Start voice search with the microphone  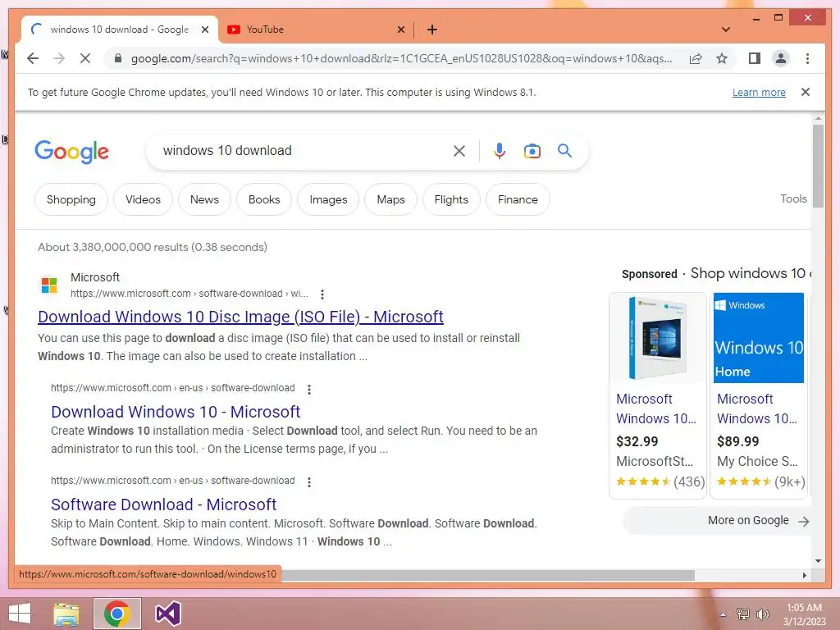tap(500, 151)
